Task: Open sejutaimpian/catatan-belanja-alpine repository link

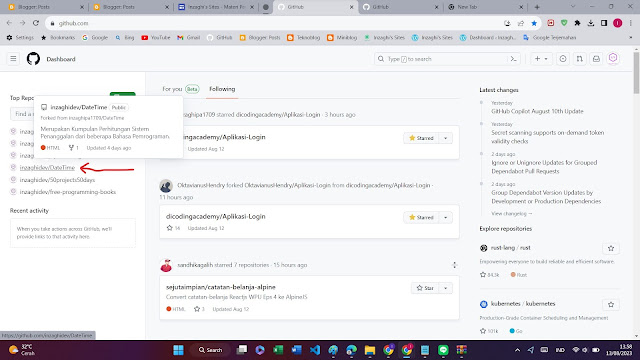Action: click(220, 287)
